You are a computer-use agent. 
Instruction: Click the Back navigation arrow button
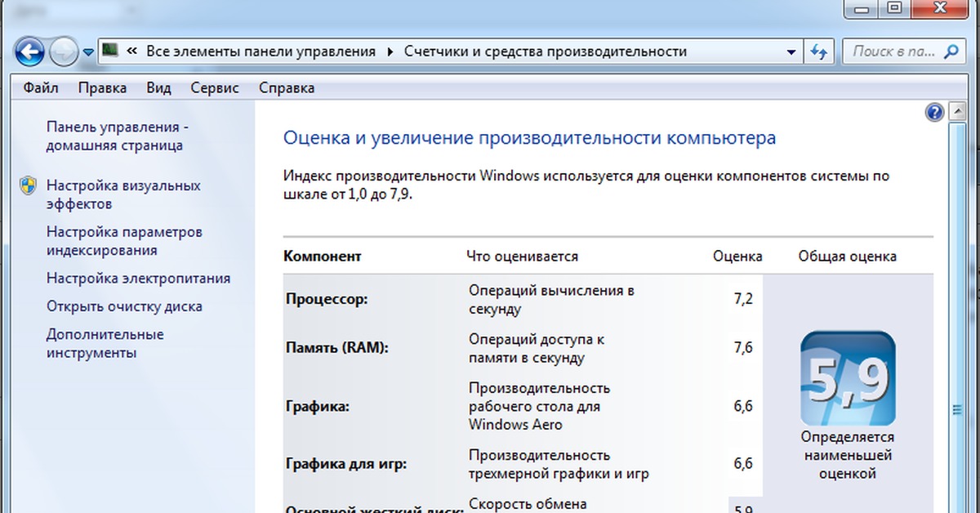(x=29, y=52)
